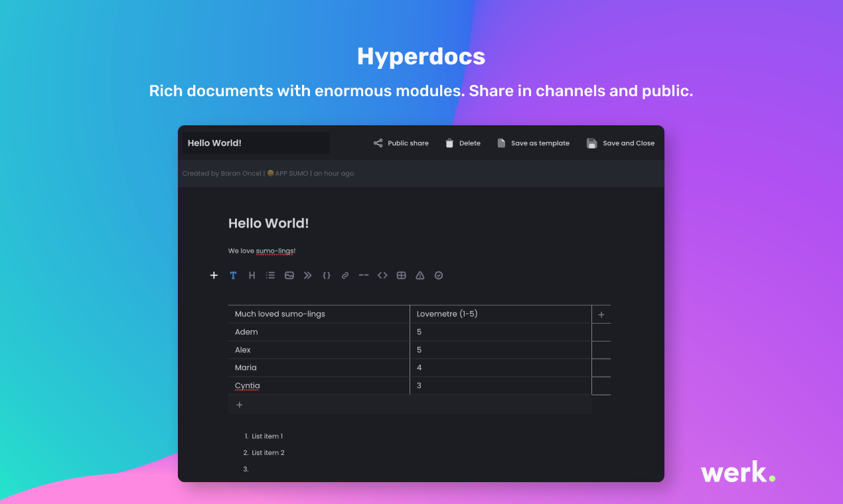Click Public share label
Viewport: 843px width, 504px height.
[408, 143]
